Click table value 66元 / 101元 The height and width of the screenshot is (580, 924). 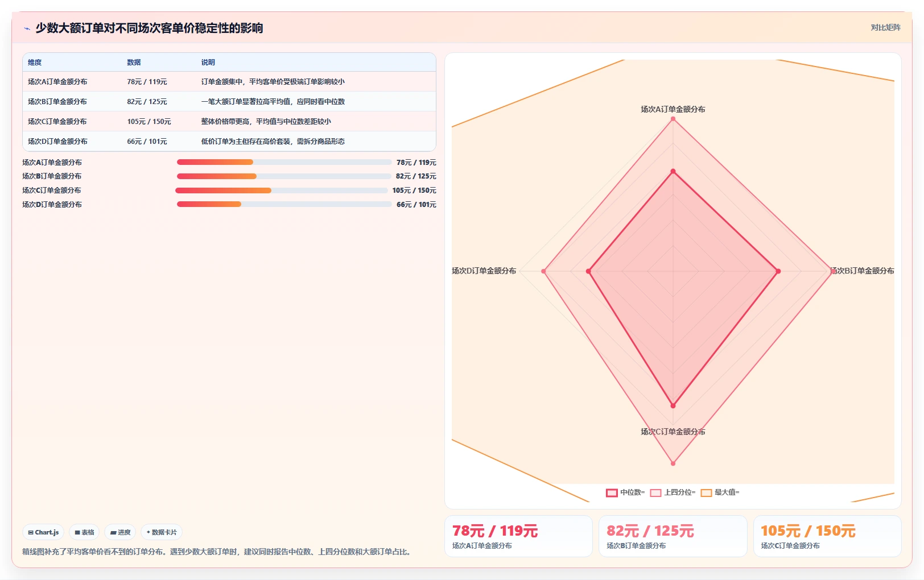click(147, 142)
